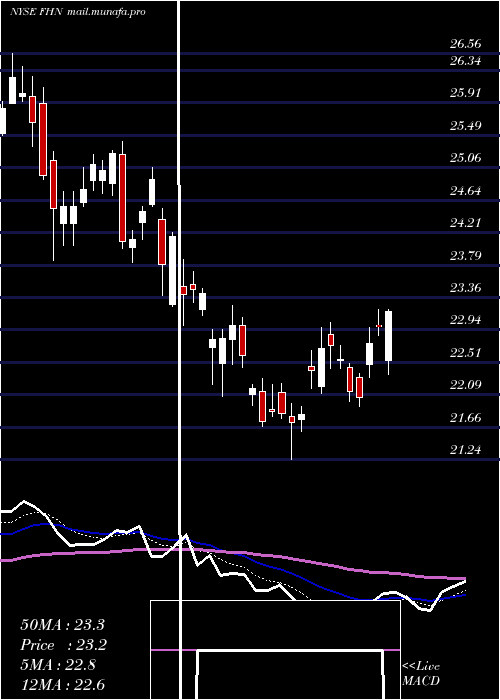
Task: Click the Price : 23.2 readout
Action: point(63,646)
